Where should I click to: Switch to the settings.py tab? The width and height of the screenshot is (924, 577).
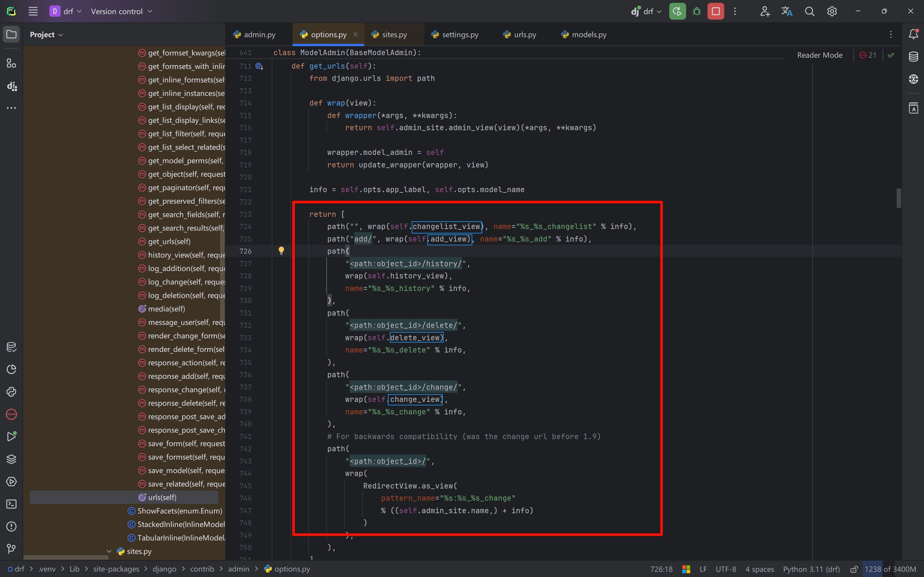459,35
